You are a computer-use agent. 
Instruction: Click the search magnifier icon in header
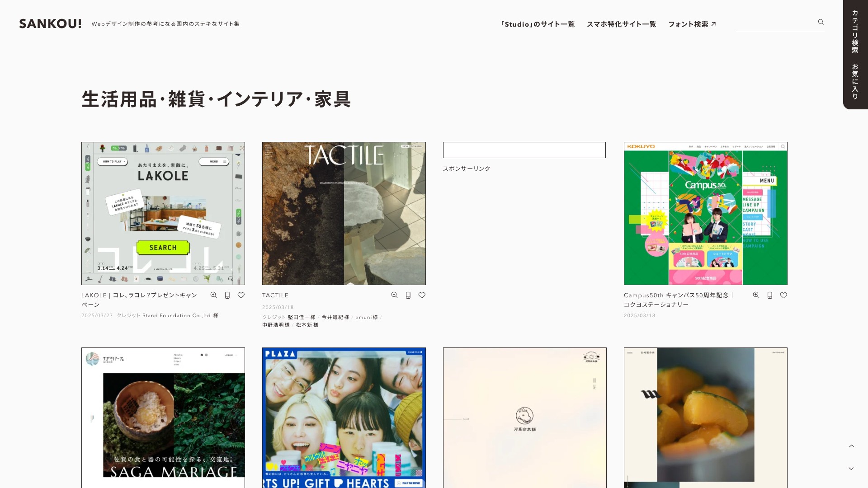821,22
